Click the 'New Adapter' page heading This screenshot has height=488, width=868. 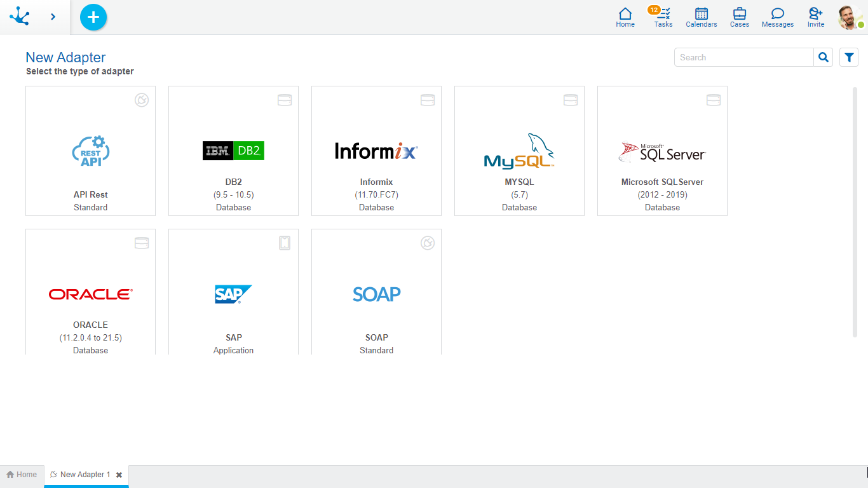tap(65, 57)
